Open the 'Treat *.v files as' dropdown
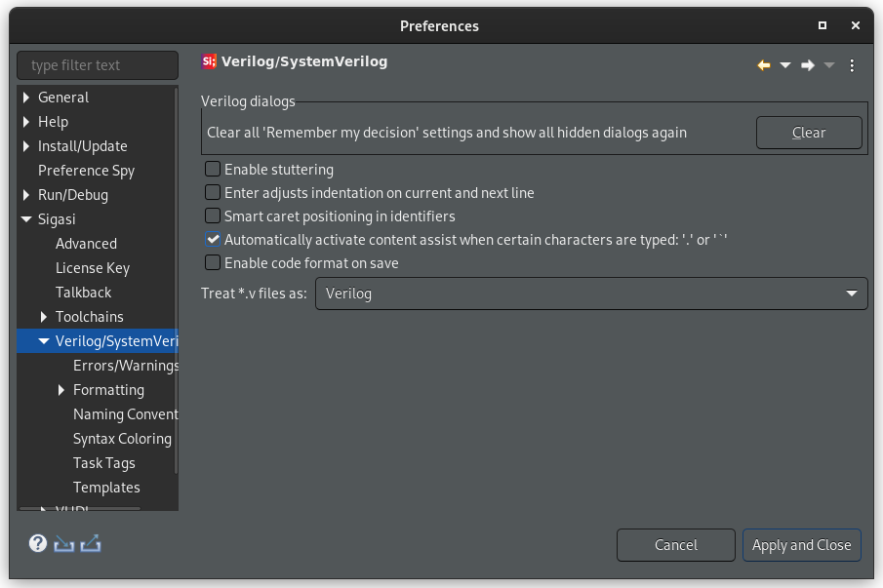The width and height of the screenshot is (883, 588). [x=591, y=294]
